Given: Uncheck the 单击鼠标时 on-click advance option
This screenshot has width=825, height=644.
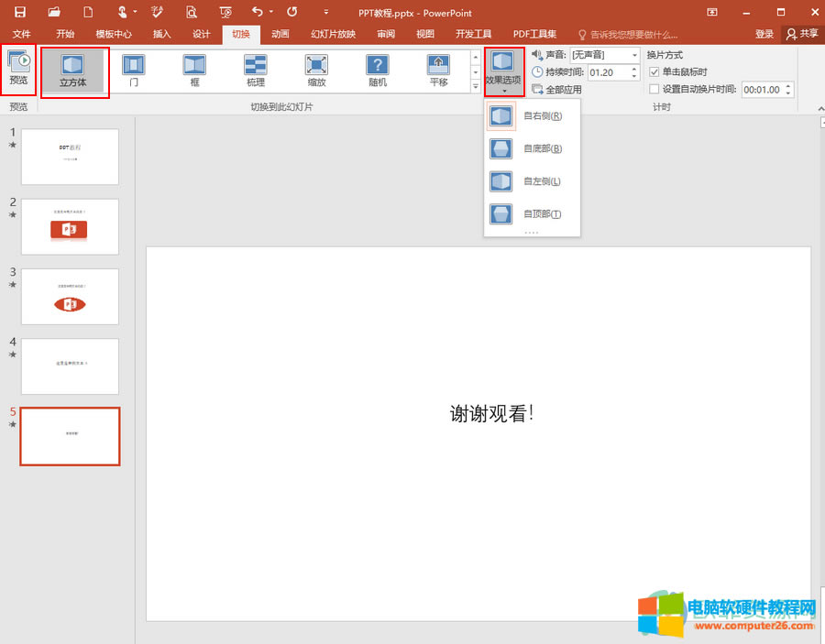Looking at the screenshot, I should tap(654, 71).
